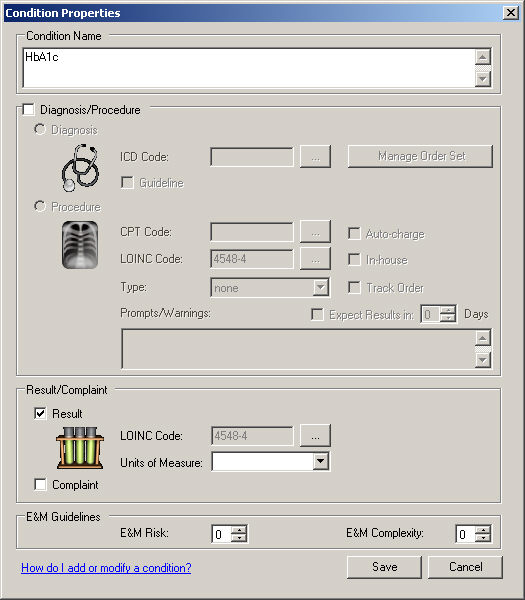Close the Condition Properties window
Viewport: 525px width, 600px height.
click(x=511, y=13)
